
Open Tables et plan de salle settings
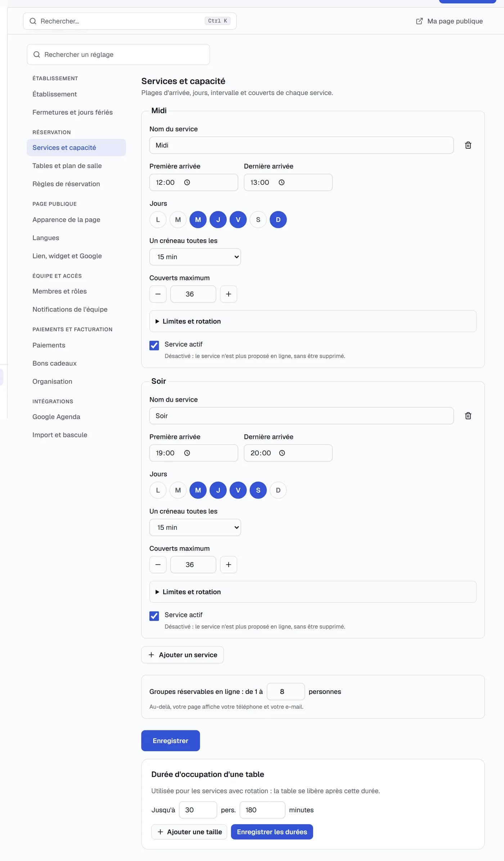[x=76, y=166]
